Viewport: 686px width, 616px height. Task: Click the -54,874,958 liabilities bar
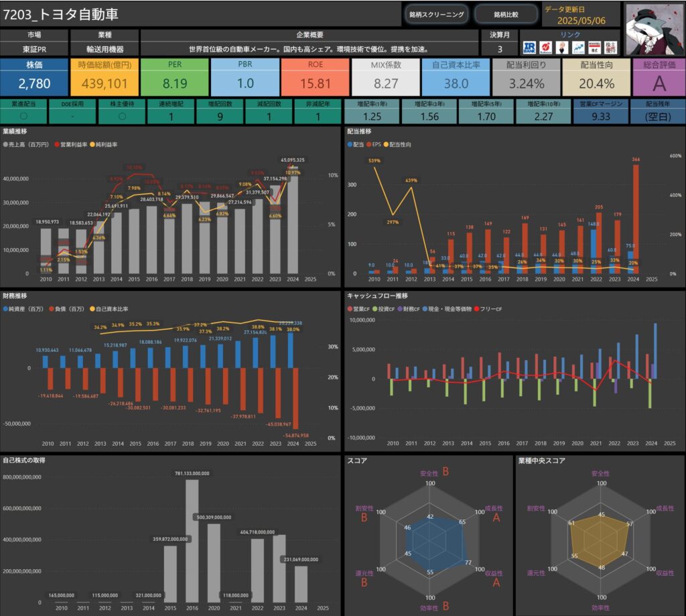point(295,398)
